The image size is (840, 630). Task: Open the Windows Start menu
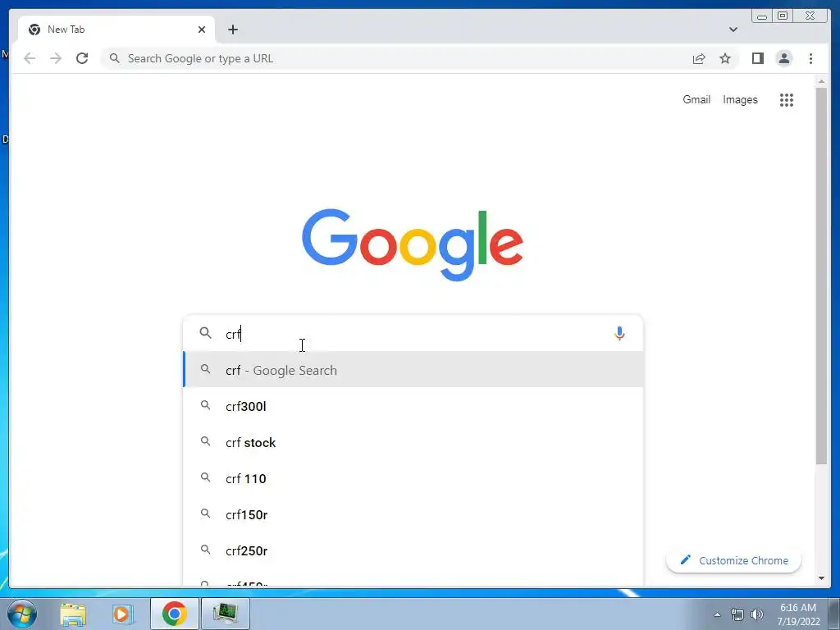(22, 614)
